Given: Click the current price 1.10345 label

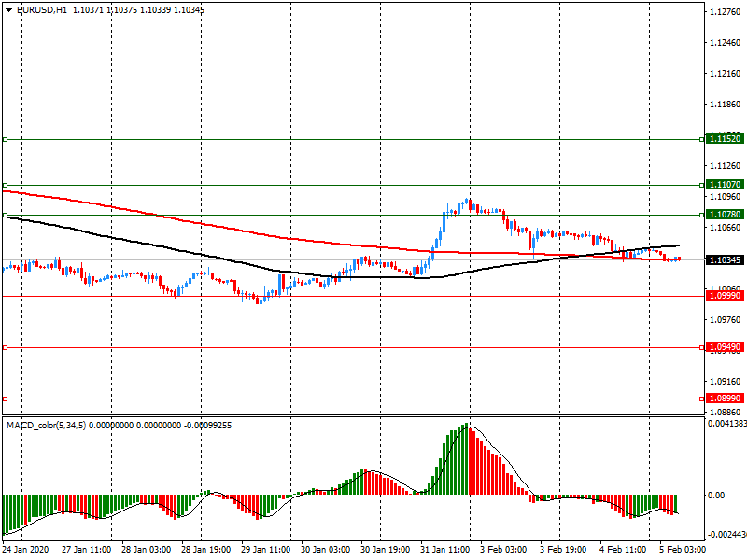Looking at the screenshot, I should [725, 259].
